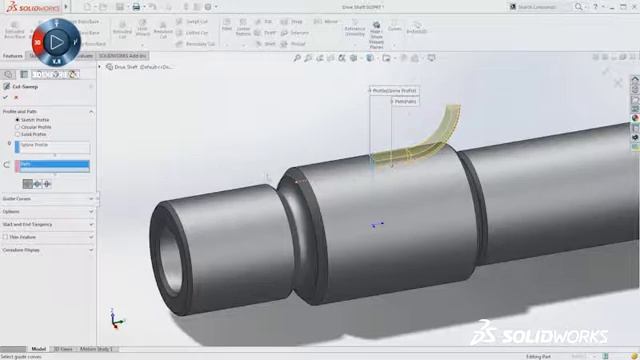Expand the Guide Curves section
Image resolution: width=640 pixels, height=360 pixels.
[x=91, y=199]
